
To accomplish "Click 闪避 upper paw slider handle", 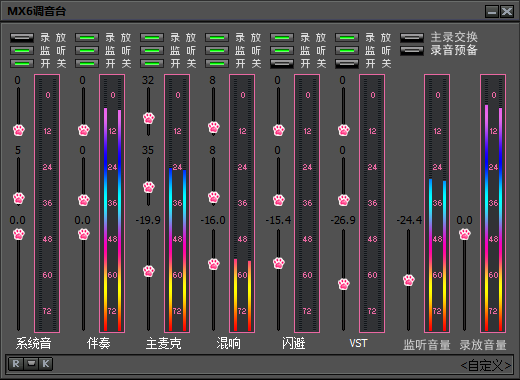I will click(279, 130).
